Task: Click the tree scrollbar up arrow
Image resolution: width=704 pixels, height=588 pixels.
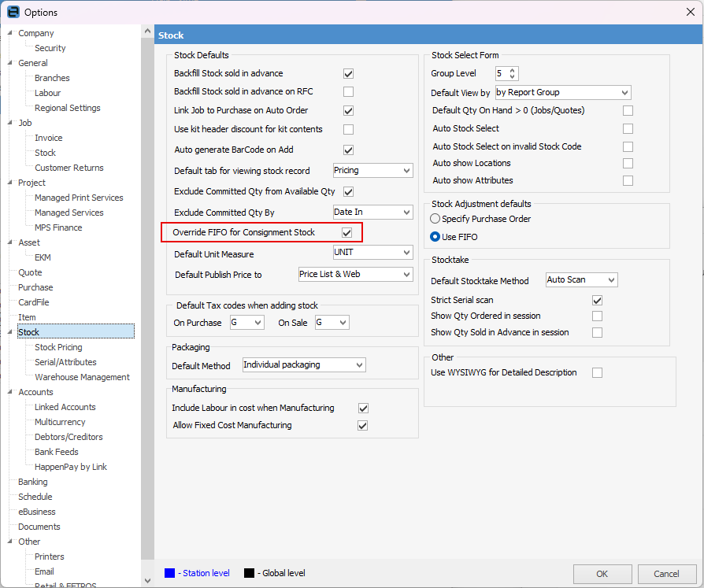Action: [147, 31]
